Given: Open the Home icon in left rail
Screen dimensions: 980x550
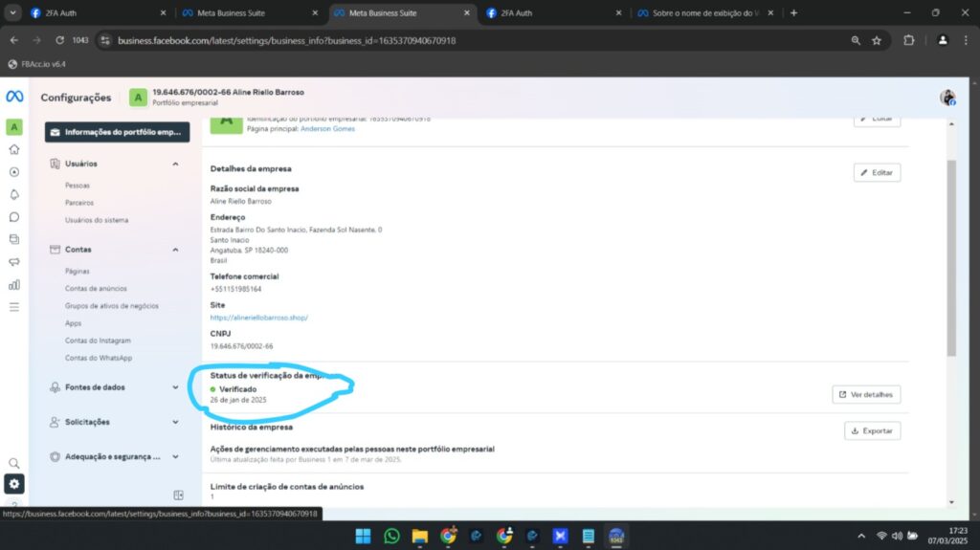Looking at the screenshot, I should [x=13, y=149].
